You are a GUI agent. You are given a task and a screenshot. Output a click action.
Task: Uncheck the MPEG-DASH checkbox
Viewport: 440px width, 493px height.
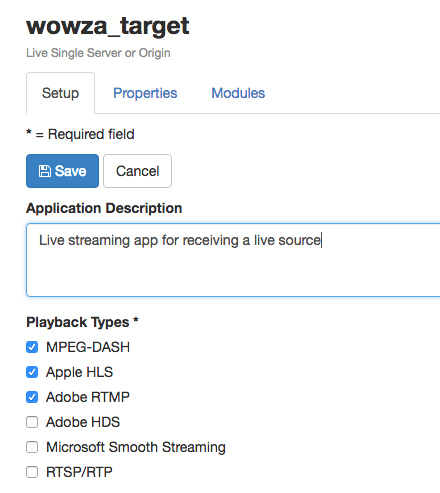[x=32, y=347]
